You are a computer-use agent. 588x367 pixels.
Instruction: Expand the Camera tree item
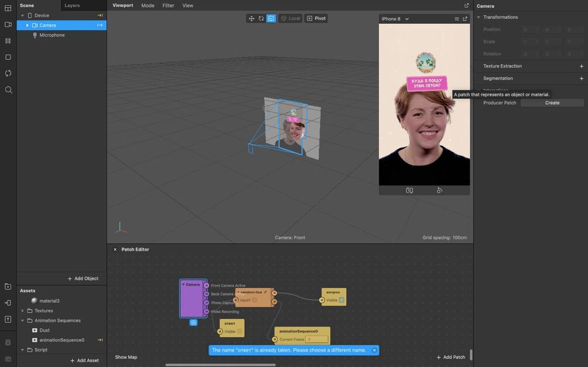pyautogui.click(x=27, y=25)
